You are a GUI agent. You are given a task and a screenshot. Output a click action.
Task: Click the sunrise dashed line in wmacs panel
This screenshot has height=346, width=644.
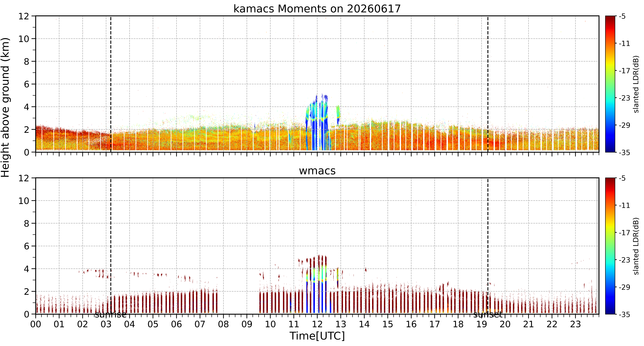[x=111, y=246]
